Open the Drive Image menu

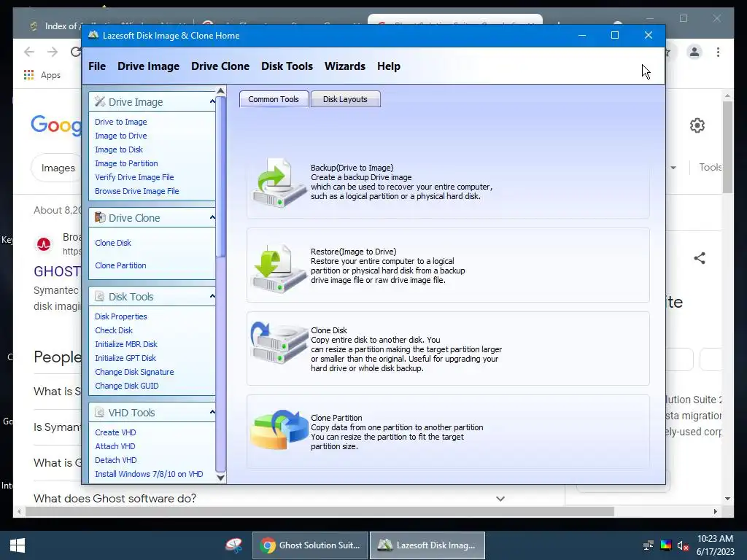tap(149, 66)
